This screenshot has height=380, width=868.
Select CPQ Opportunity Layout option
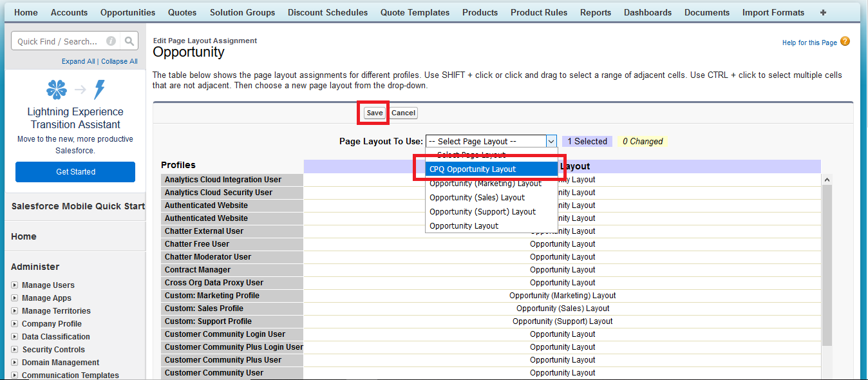point(473,169)
